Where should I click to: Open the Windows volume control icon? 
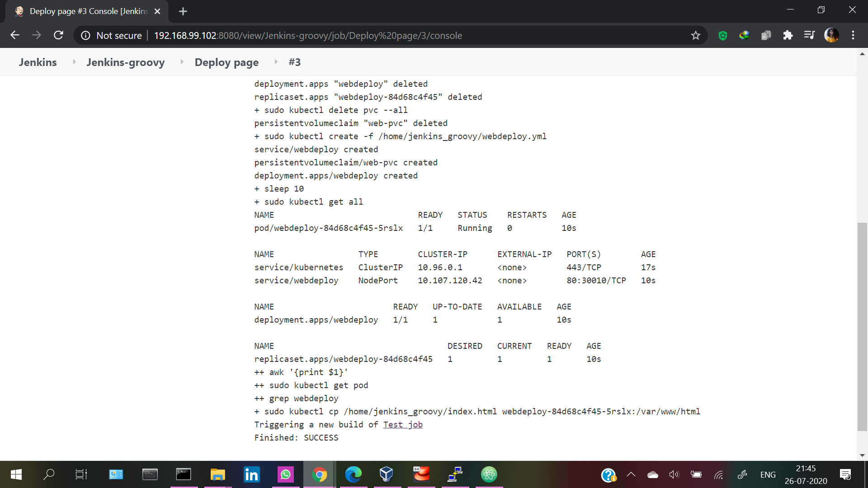(674, 474)
